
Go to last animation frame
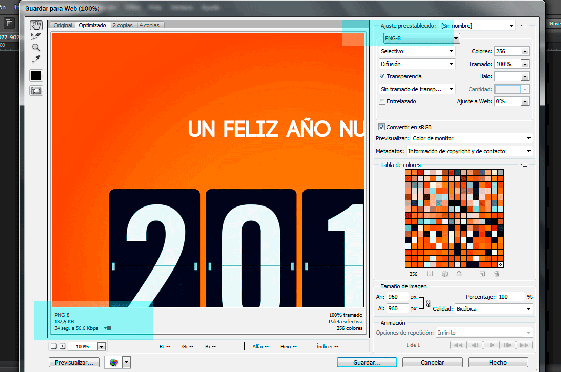[524, 345]
